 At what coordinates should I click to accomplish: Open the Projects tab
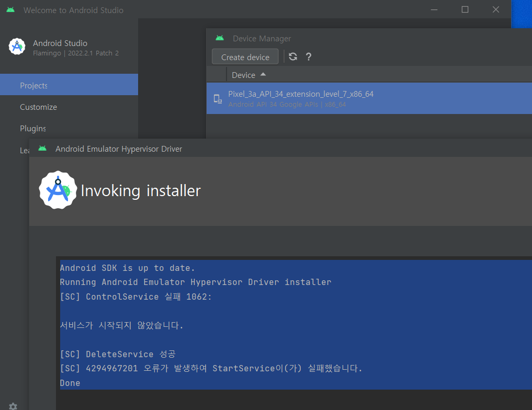tap(69, 85)
